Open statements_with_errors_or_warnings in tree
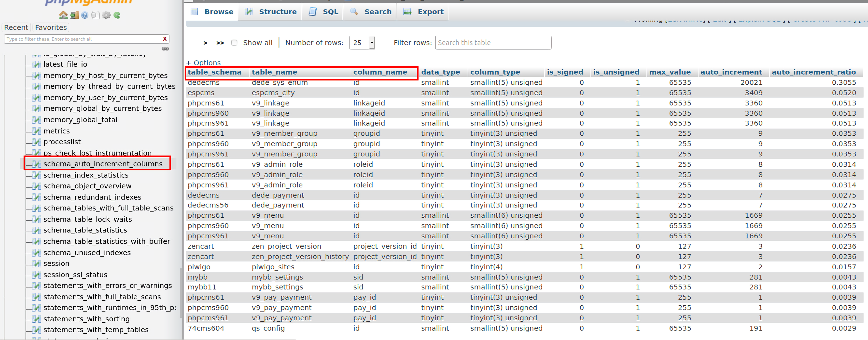Viewport: 868px width, 340px height. pos(108,286)
